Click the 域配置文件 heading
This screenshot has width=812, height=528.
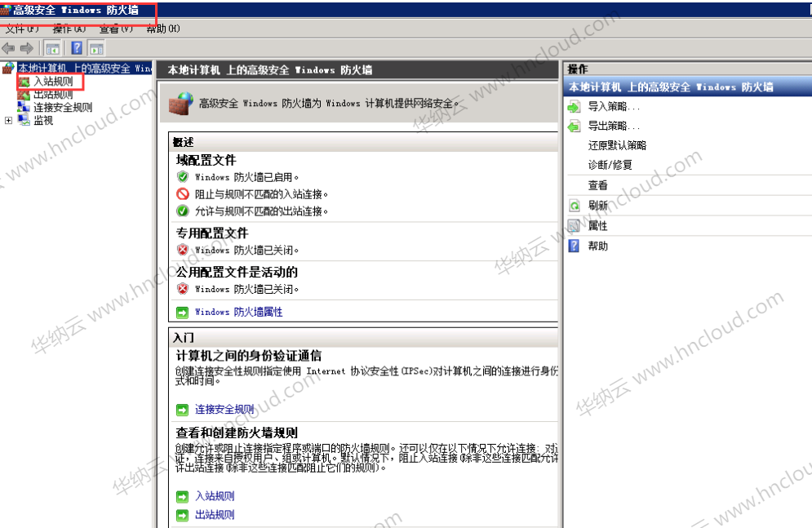(x=206, y=160)
